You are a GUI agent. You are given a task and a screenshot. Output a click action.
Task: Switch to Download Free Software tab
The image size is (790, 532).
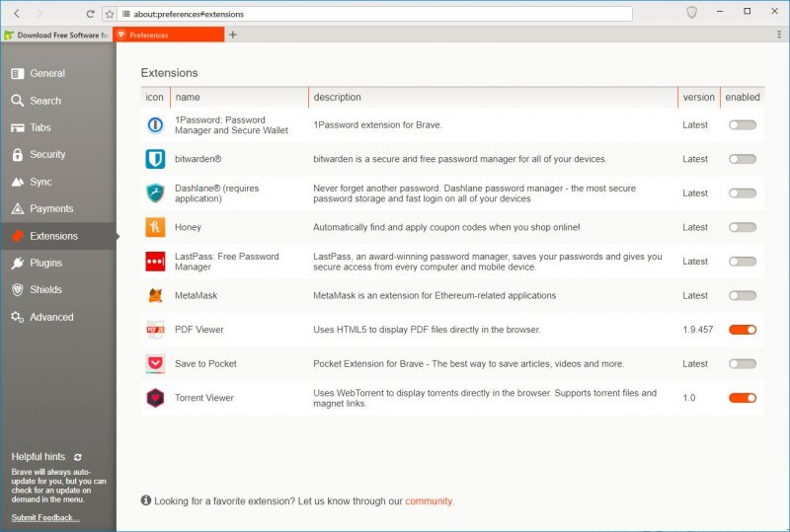(x=55, y=35)
